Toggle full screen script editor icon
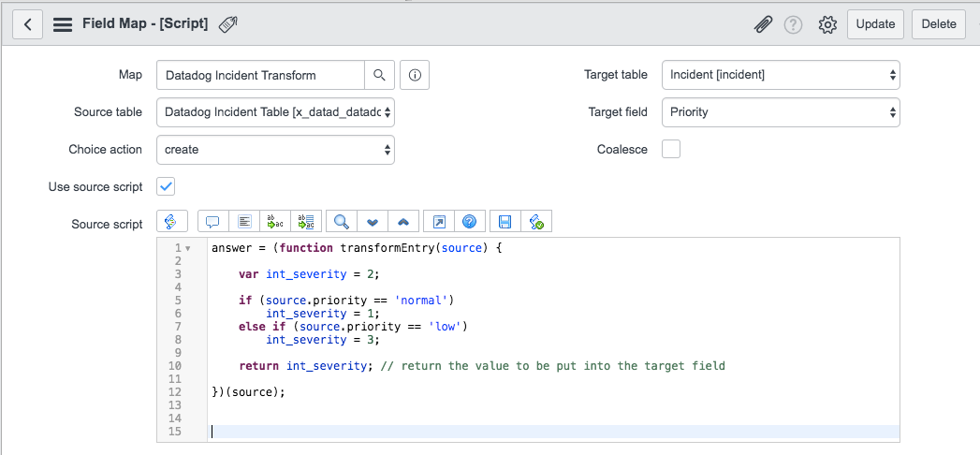 pyautogui.click(x=438, y=222)
